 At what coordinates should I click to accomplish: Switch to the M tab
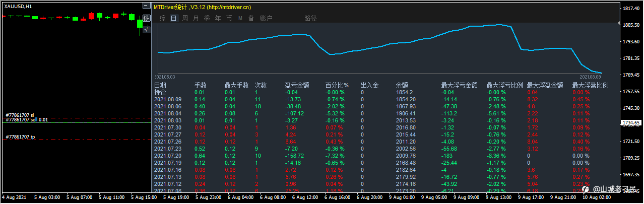click(x=240, y=18)
